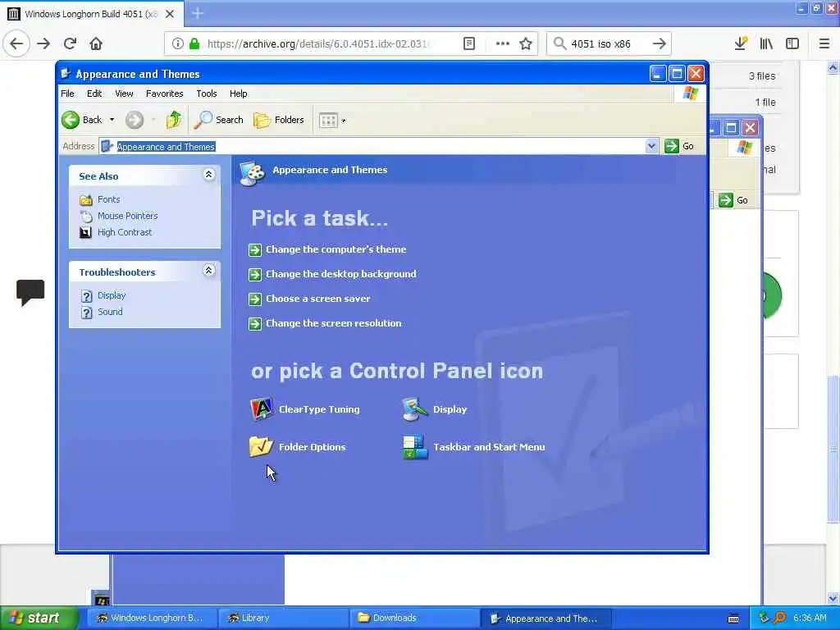Open the Back history dropdown arrow
840x630 pixels.
pos(112,120)
